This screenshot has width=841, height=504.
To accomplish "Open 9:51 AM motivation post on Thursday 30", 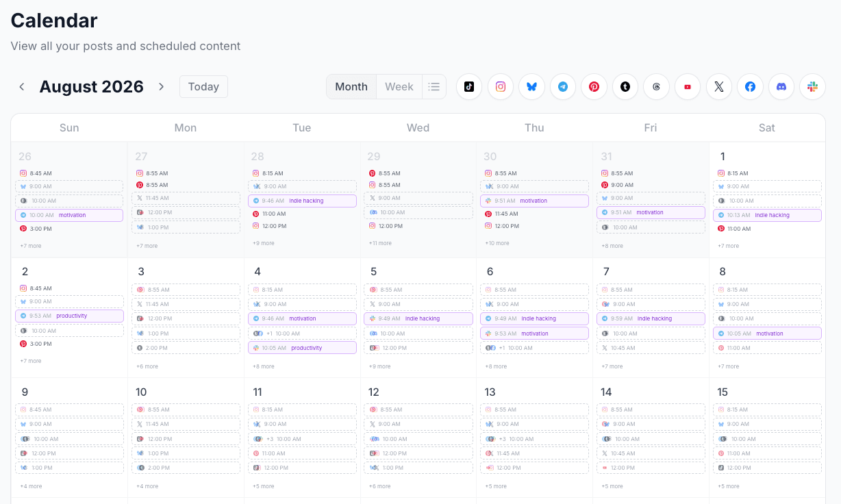I will pos(534,201).
